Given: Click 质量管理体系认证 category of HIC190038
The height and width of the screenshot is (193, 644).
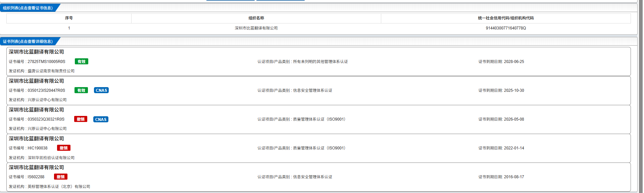Looking at the screenshot, I should coord(319,148).
